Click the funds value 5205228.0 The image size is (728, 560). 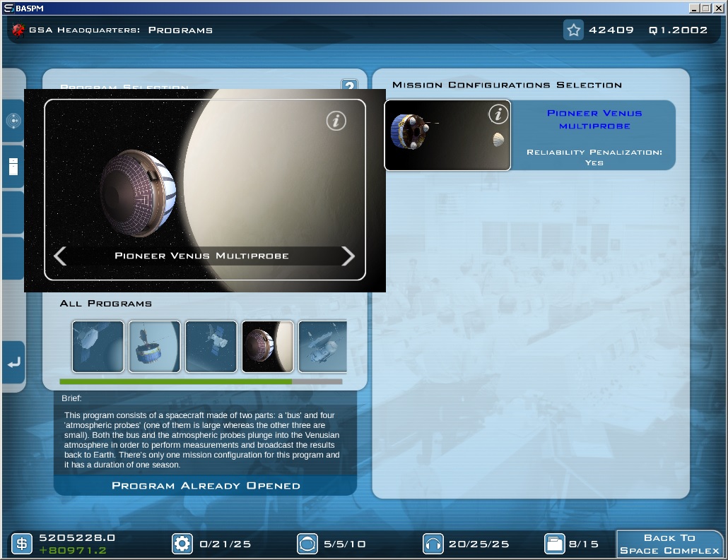click(77, 537)
